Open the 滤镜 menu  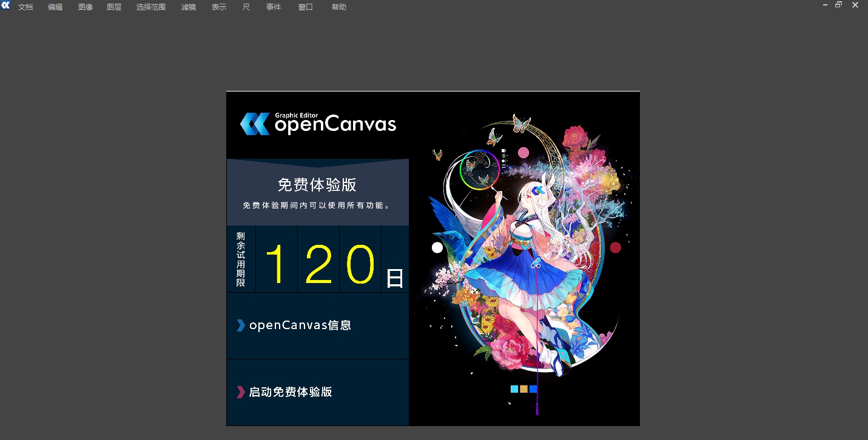[189, 7]
